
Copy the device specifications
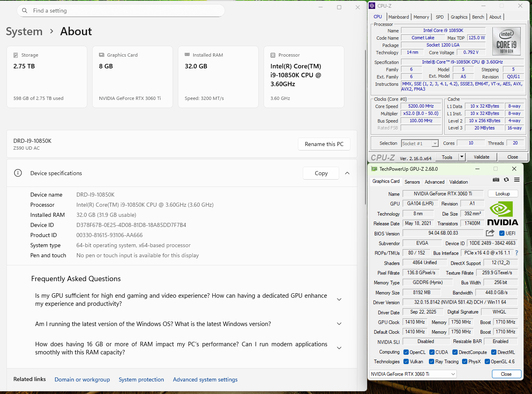point(321,173)
